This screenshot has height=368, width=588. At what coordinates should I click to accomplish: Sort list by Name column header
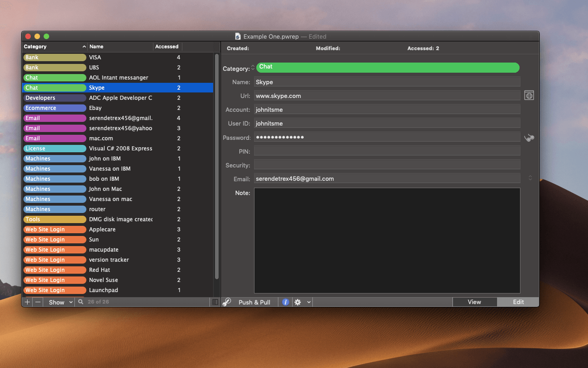click(x=119, y=46)
